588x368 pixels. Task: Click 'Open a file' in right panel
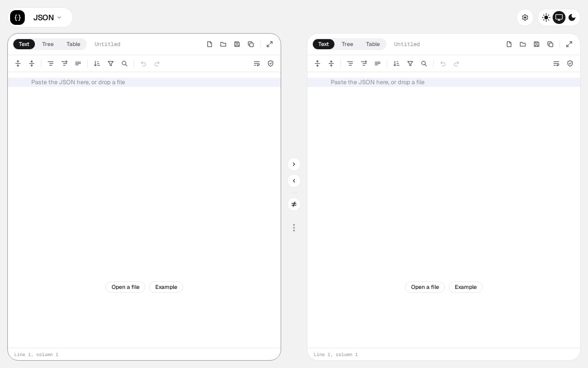click(425, 287)
